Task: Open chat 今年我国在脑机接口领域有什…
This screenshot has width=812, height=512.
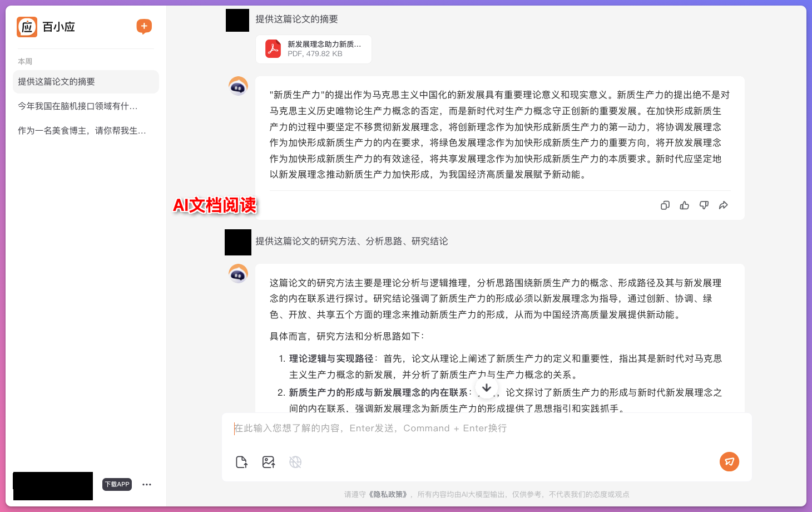Action: (x=86, y=106)
